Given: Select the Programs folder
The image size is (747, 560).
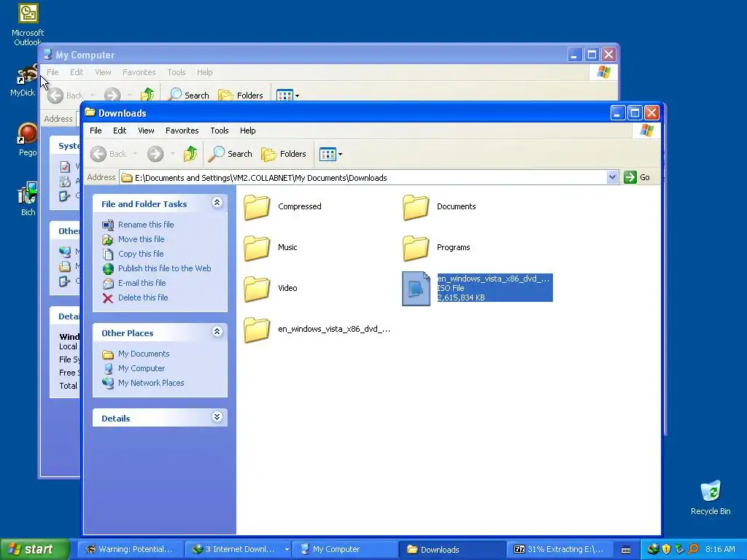Looking at the screenshot, I should (437, 248).
